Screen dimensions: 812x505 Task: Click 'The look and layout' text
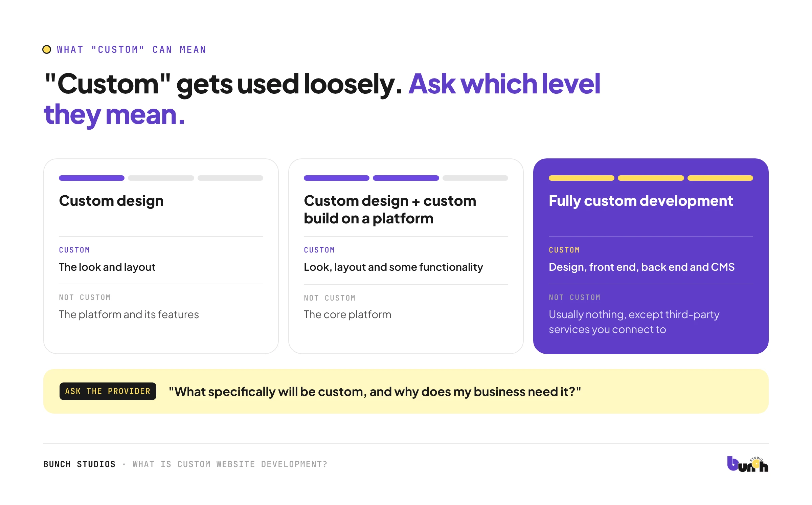(x=107, y=267)
